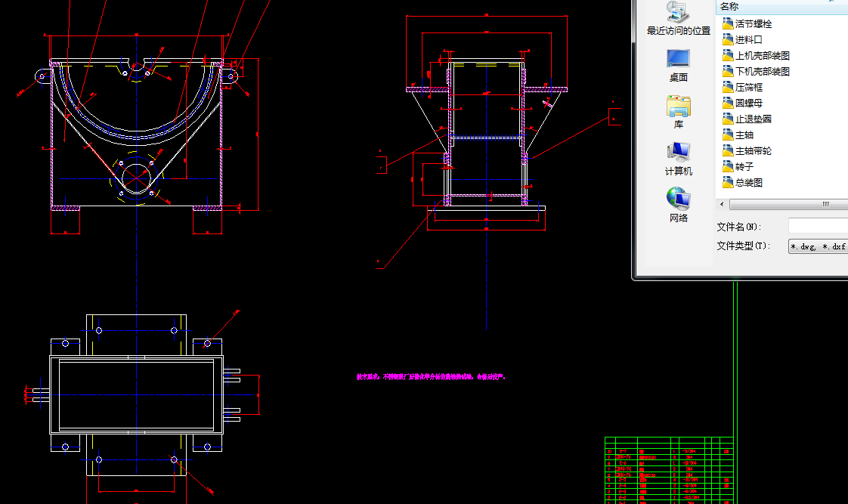Select the 压筛框 folder
This screenshot has height=504, width=848.
click(x=742, y=87)
